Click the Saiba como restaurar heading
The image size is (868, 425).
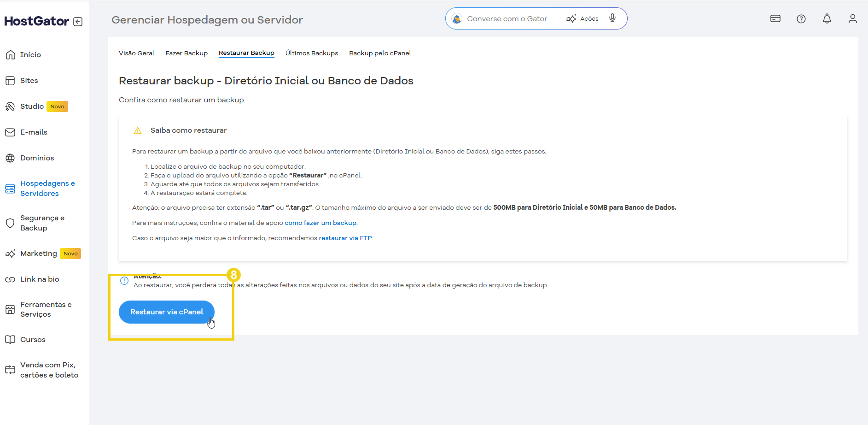(188, 130)
